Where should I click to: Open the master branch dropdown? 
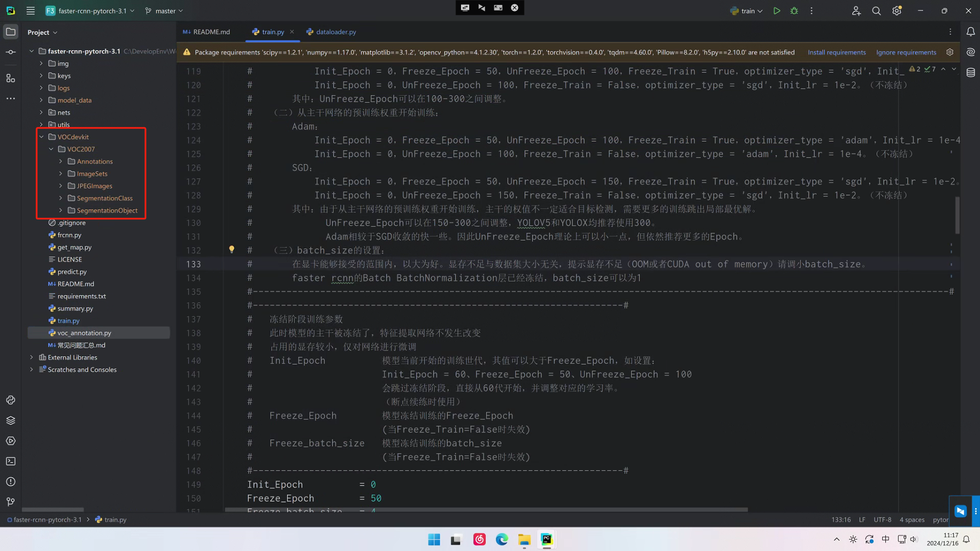[164, 11]
